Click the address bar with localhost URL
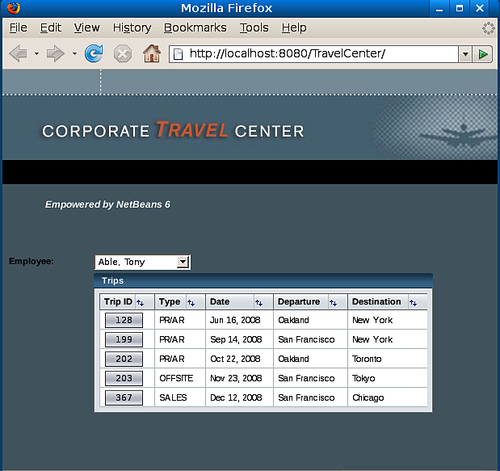 313,54
